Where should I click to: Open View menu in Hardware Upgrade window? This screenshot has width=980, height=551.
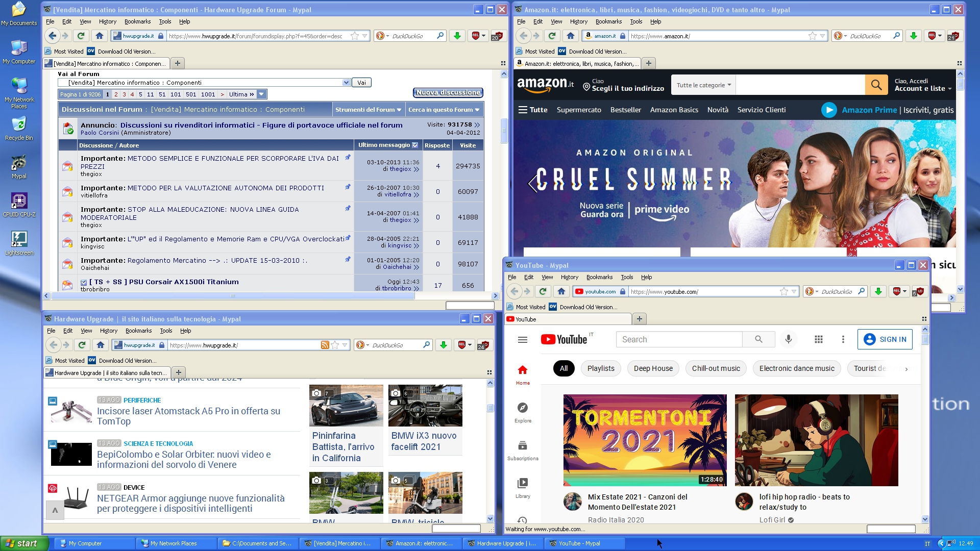(x=87, y=331)
